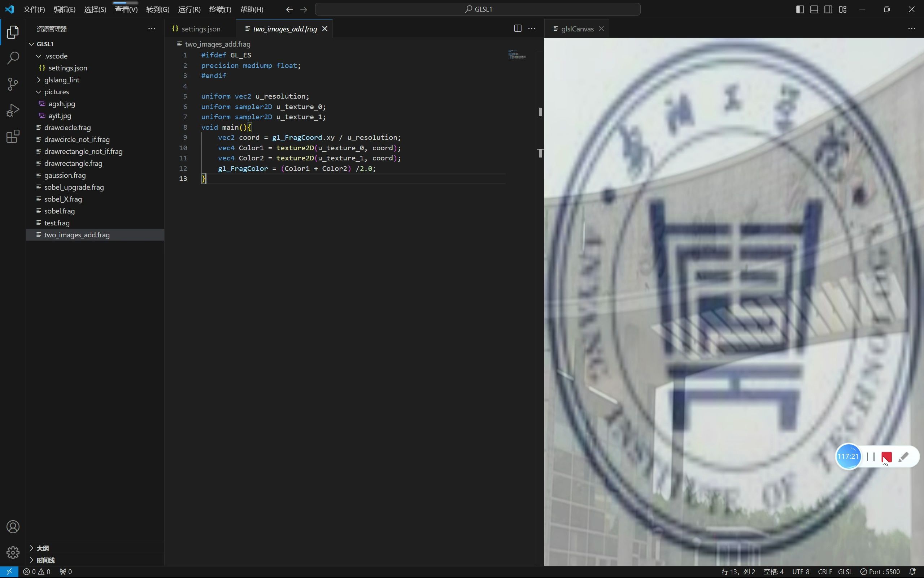Image resolution: width=924 pixels, height=578 pixels.
Task: Change UTF-8 file encoding
Action: [801, 572]
